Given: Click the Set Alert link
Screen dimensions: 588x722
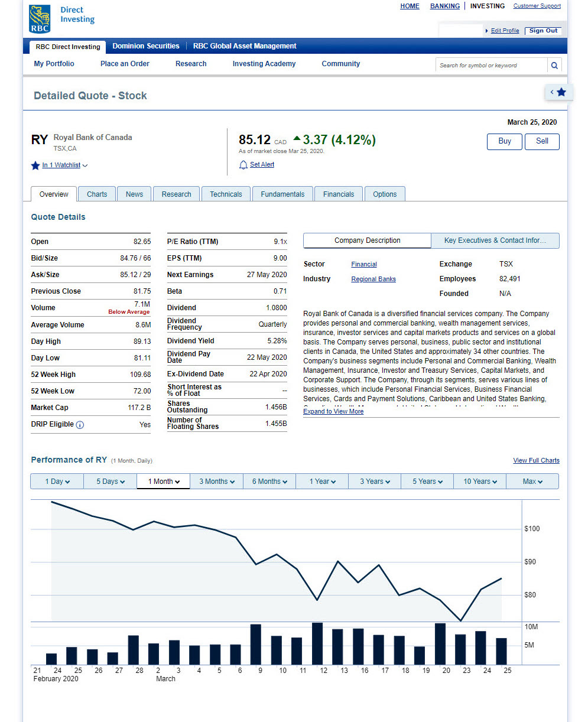Looking at the screenshot, I should tap(262, 165).
